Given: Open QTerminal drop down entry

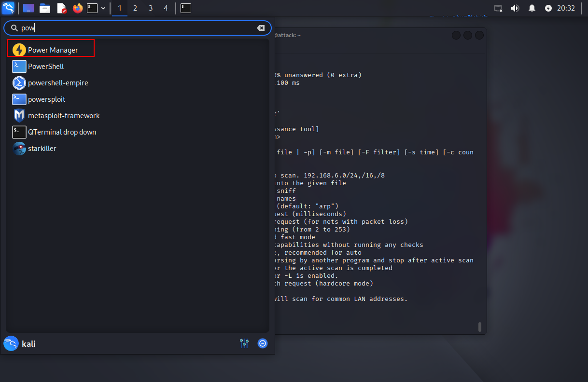Looking at the screenshot, I should point(138,132).
